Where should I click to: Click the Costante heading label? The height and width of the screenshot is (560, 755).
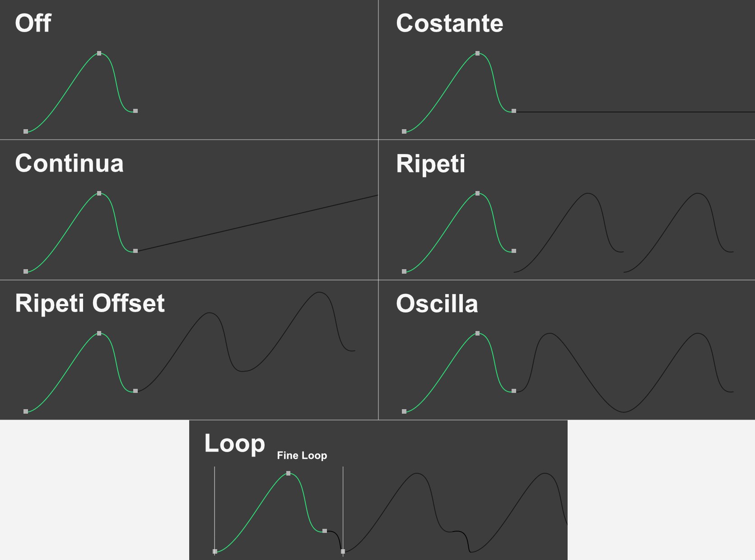pyautogui.click(x=449, y=23)
